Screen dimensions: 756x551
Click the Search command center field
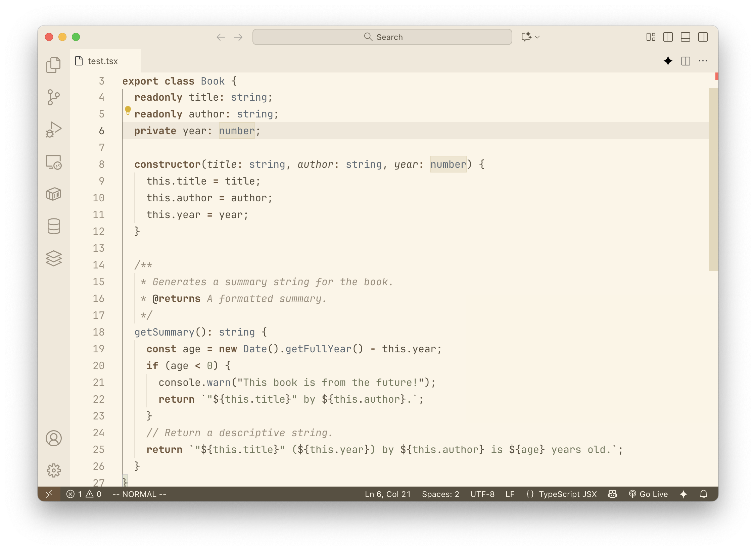pos(382,37)
